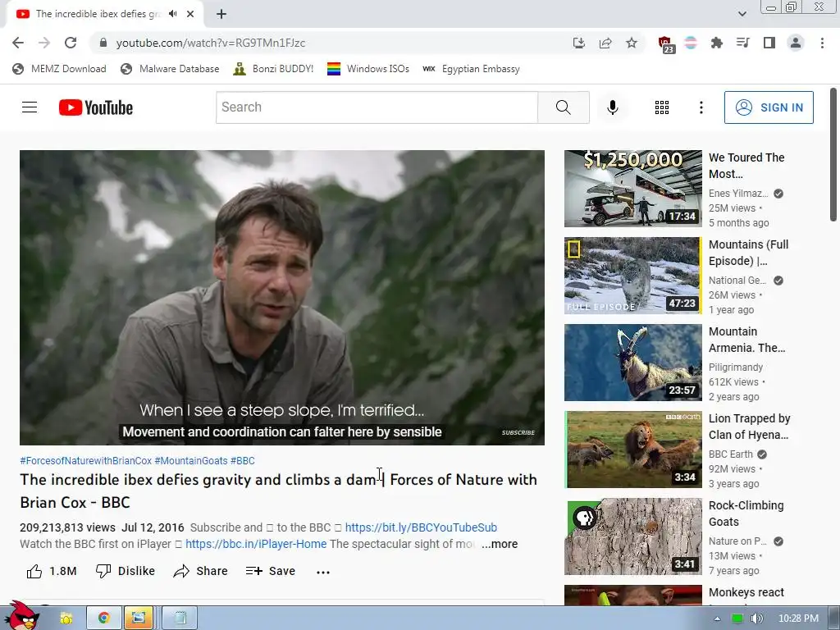Open 'Monkeys react' video title
The height and width of the screenshot is (630, 840).
(x=746, y=592)
